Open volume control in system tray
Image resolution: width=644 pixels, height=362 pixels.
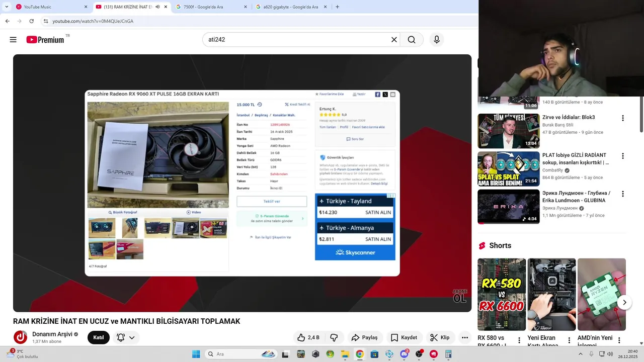(610, 354)
